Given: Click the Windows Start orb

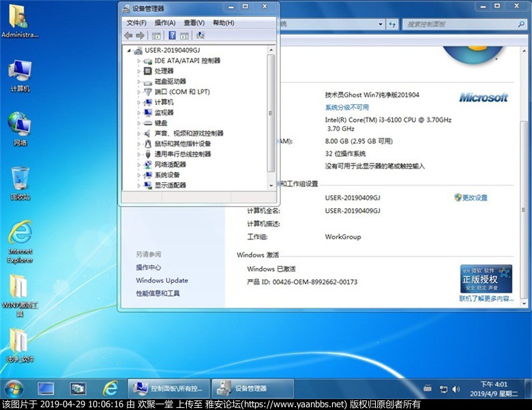Looking at the screenshot, I should pos(14,389).
